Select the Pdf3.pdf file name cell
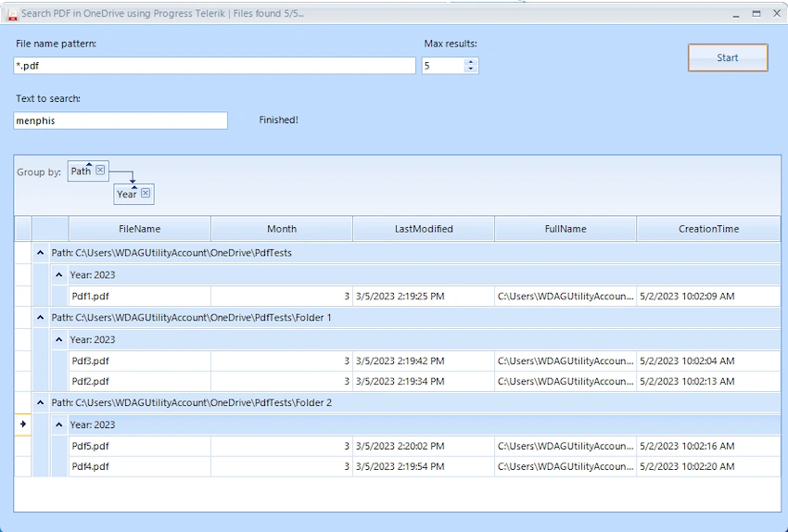788x532 pixels. point(140,361)
